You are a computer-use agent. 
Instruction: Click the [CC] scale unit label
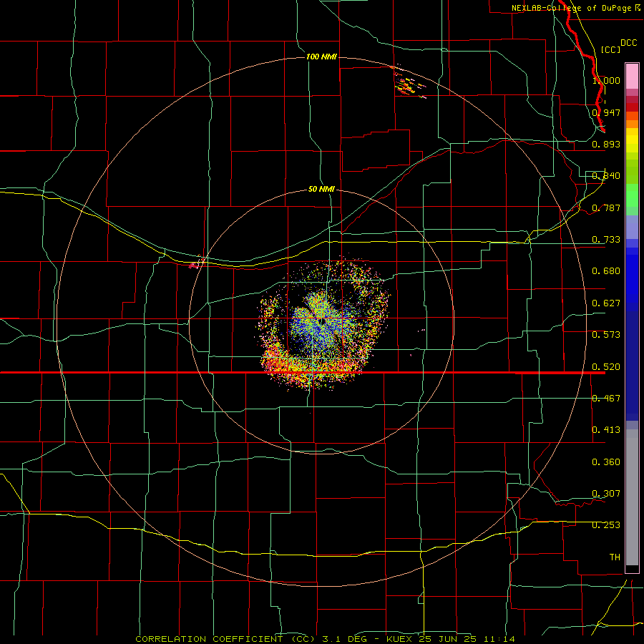(610, 49)
